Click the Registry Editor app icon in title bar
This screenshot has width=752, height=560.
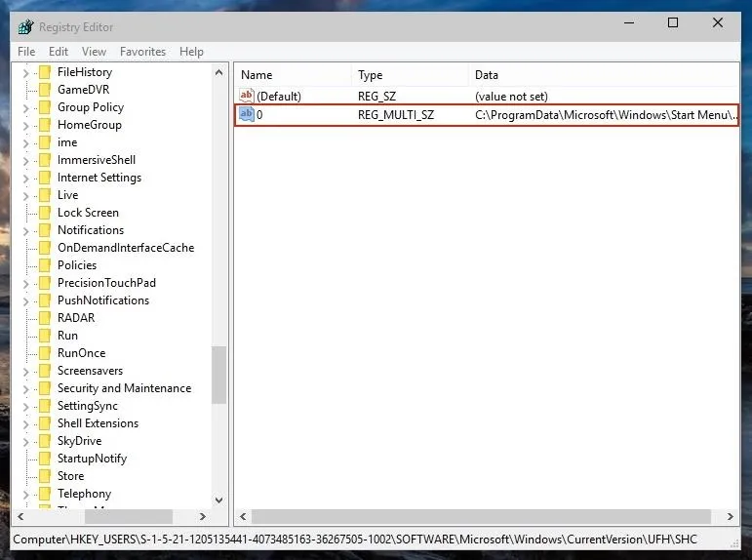(x=26, y=27)
